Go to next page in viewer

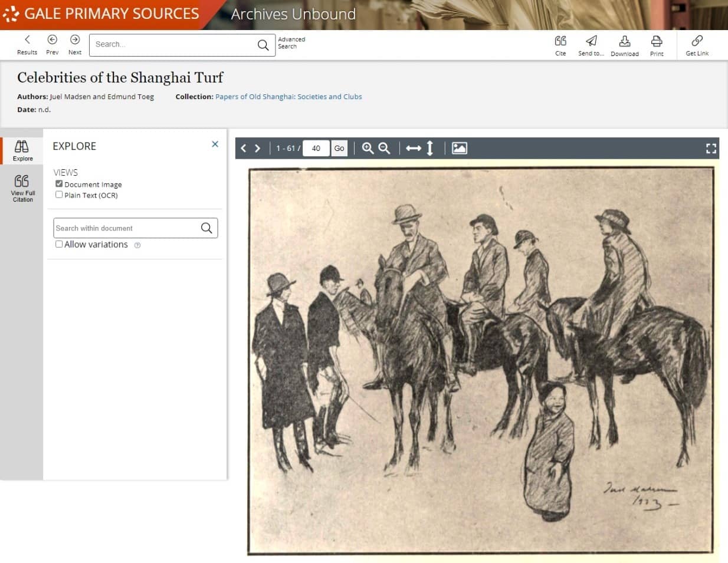pos(257,148)
